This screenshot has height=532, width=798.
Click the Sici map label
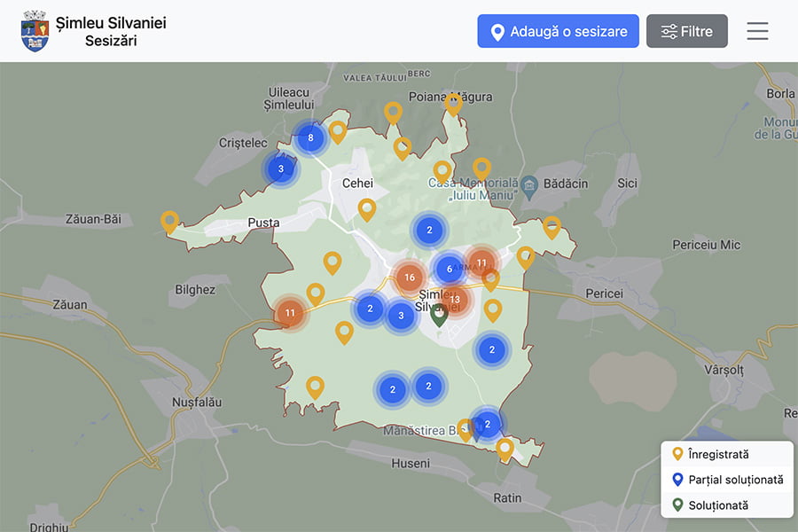pyautogui.click(x=627, y=184)
